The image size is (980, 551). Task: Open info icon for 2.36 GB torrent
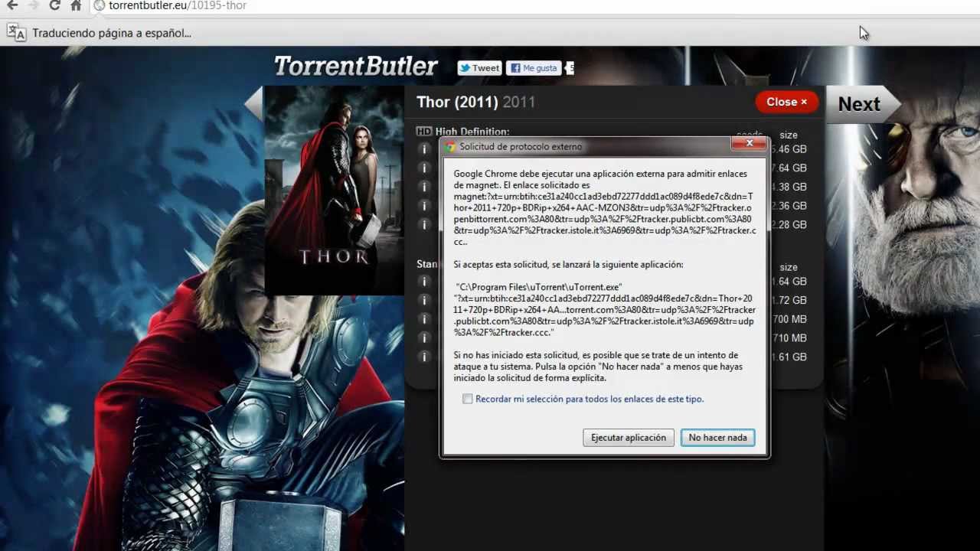click(423, 206)
